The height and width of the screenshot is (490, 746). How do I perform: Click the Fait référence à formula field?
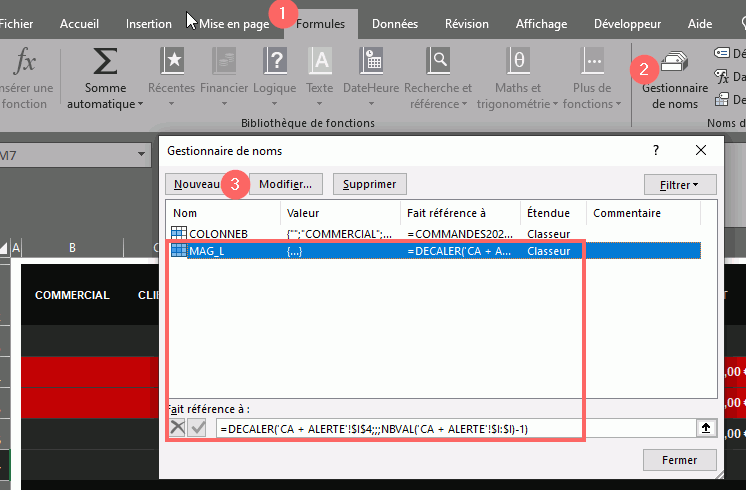point(450,428)
